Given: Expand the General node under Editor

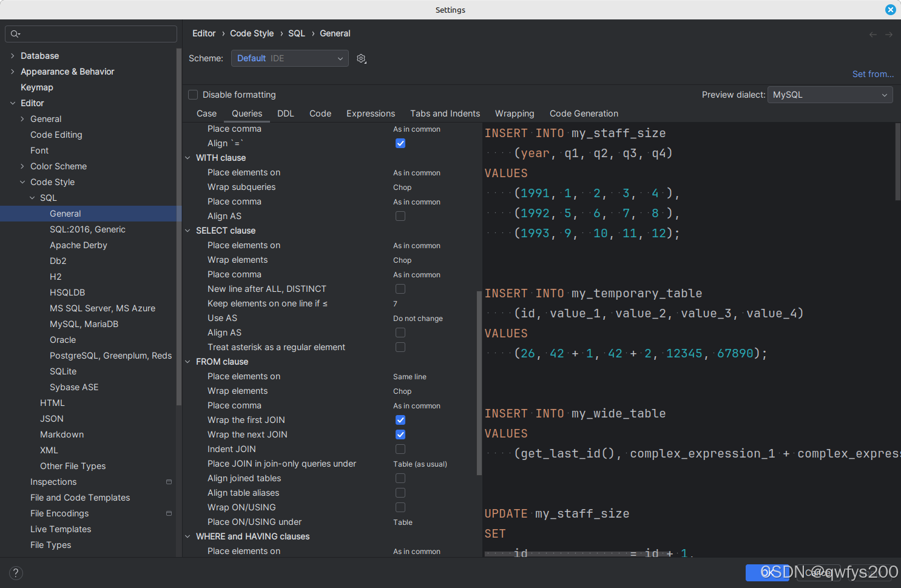Looking at the screenshot, I should [22, 119].
